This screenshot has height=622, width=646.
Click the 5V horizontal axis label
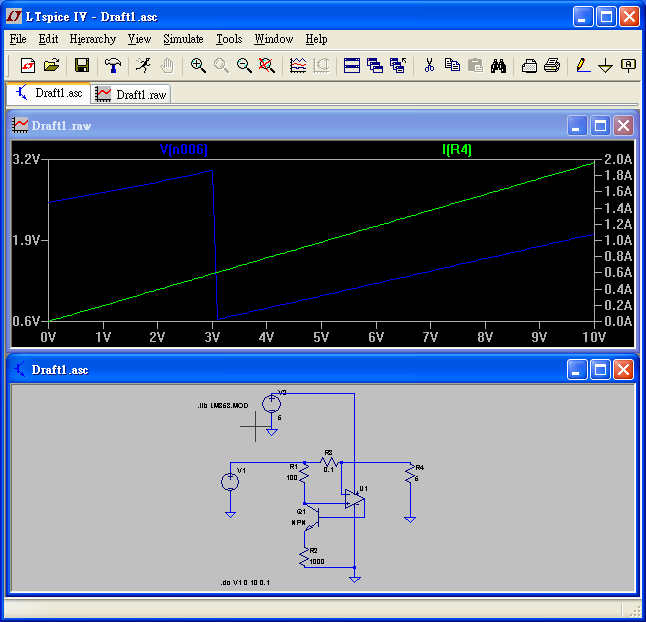321,337
